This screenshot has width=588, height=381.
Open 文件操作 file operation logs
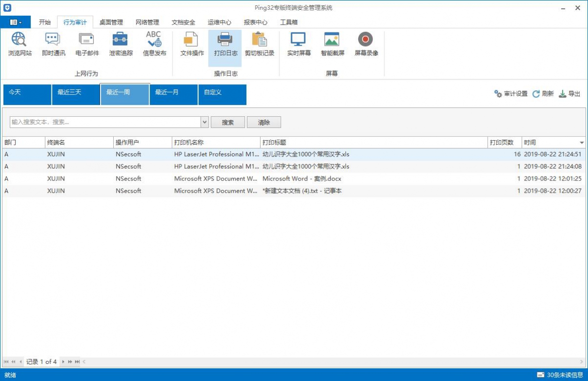pos(192,44)
